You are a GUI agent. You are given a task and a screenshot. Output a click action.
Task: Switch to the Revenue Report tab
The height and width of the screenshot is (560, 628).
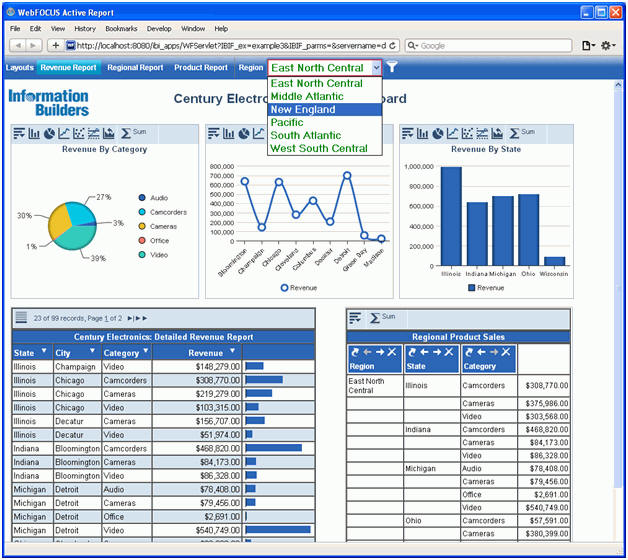[68, 68]
